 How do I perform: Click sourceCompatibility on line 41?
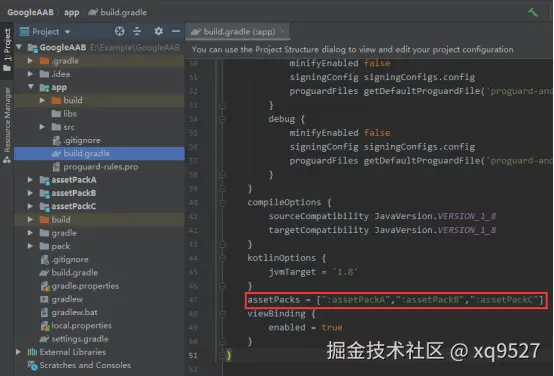pyautogui.click(x=318, y=216)
